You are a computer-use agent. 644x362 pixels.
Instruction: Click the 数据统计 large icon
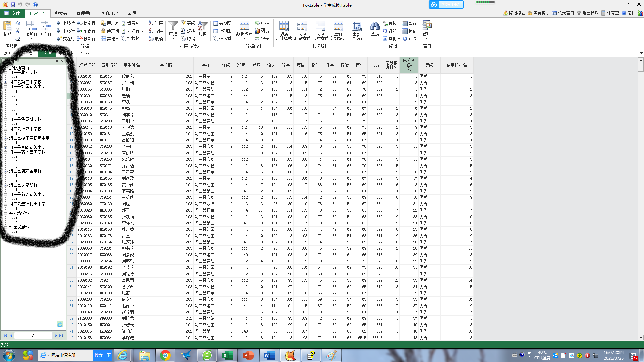(244, 28)
